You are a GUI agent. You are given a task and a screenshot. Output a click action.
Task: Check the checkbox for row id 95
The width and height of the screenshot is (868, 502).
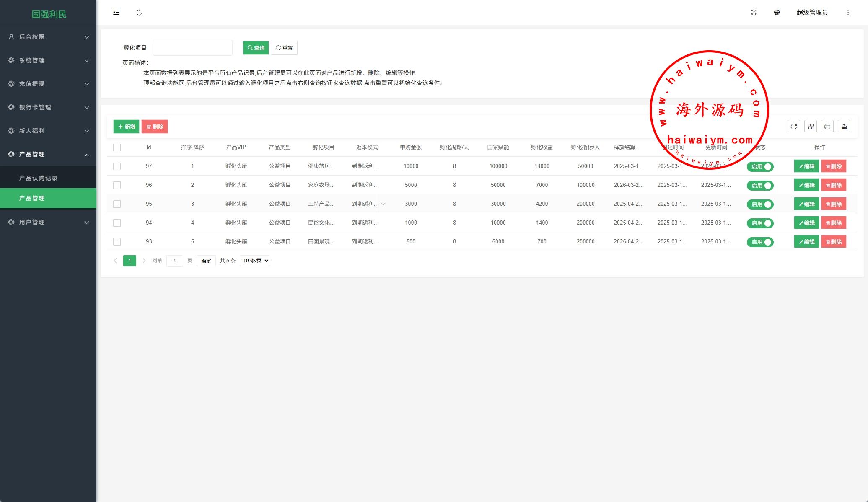[x=117, y=204]
